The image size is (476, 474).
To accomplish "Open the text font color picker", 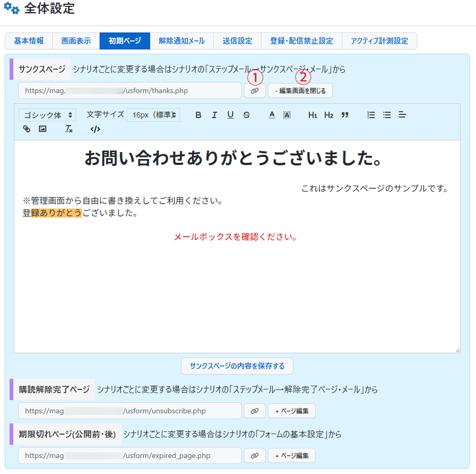I will [272, 115].
